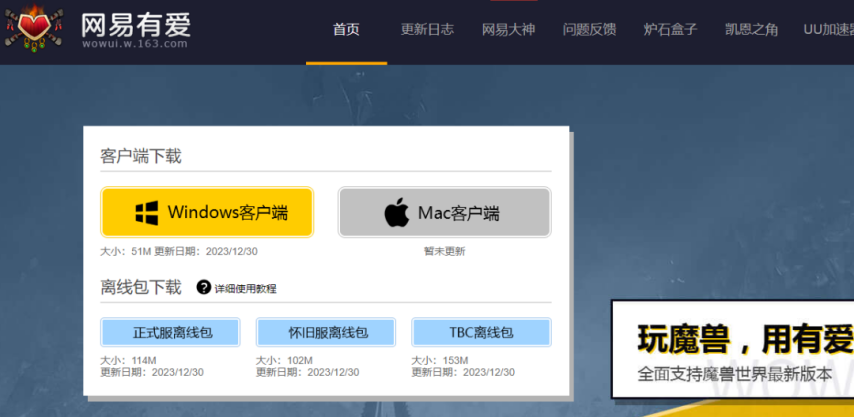
Task: Click the 暂未更新 note under Mac button
Action: [x=444, y=252]
